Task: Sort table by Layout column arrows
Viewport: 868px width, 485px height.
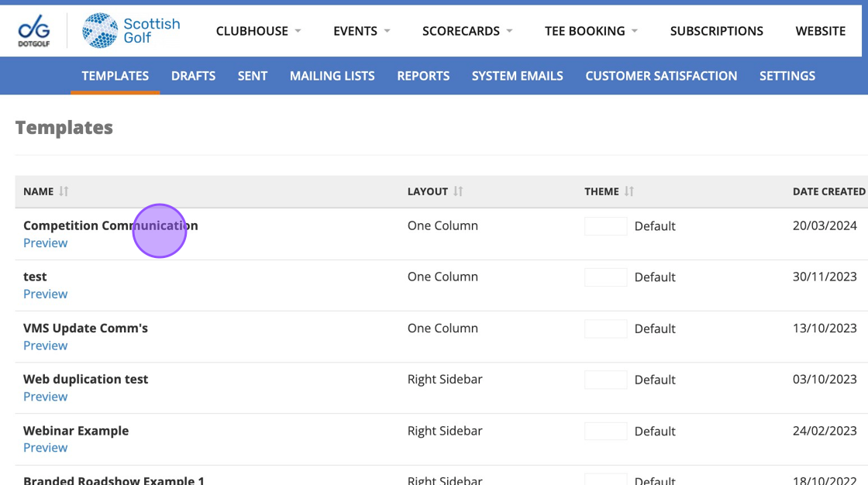Action: coord(458,191)
